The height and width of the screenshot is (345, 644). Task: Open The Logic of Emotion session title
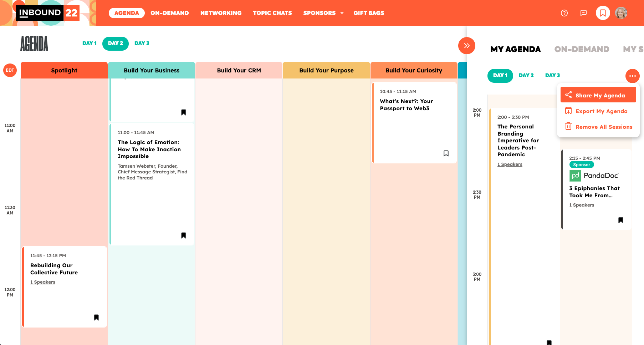click(x=149, y=149)
